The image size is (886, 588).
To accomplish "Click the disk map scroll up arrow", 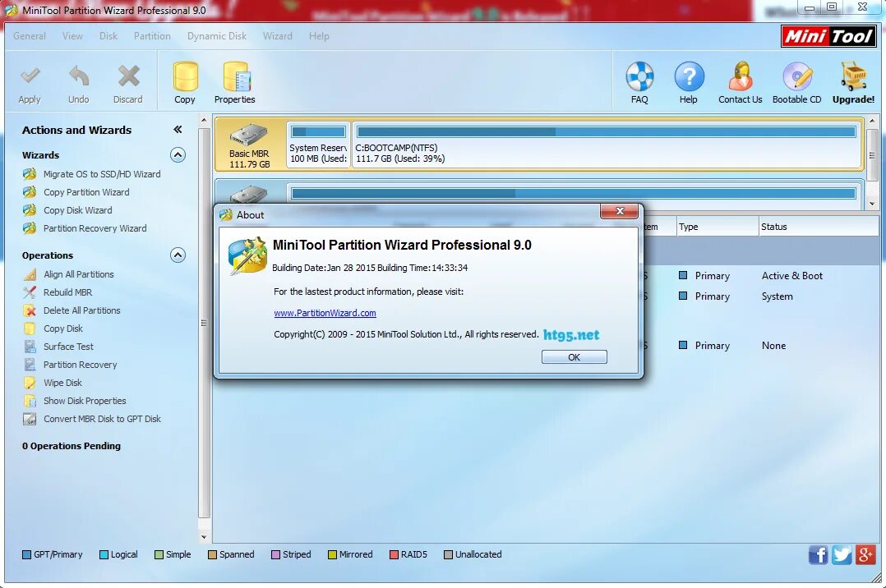I will click(x=872, y=121).
